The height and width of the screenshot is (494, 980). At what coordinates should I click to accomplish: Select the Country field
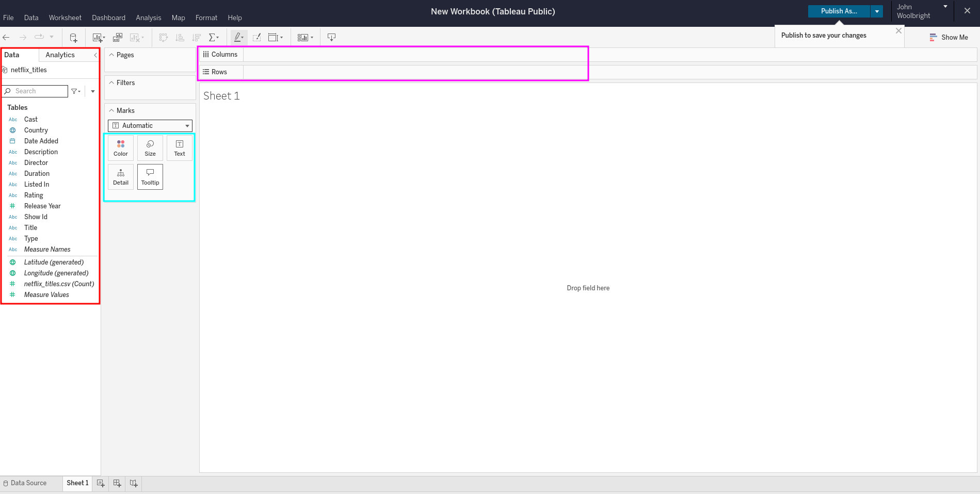[36, 130]
